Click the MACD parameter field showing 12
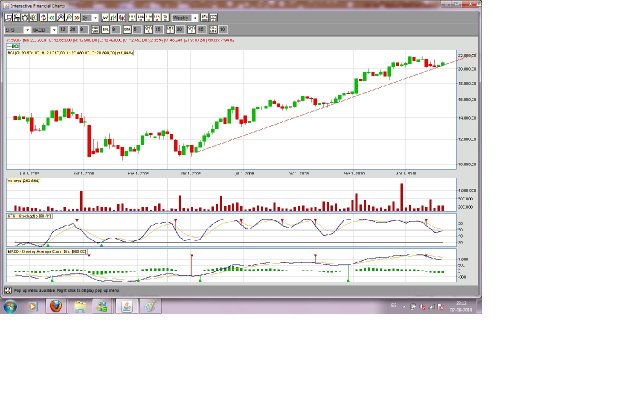 (62, 29)
